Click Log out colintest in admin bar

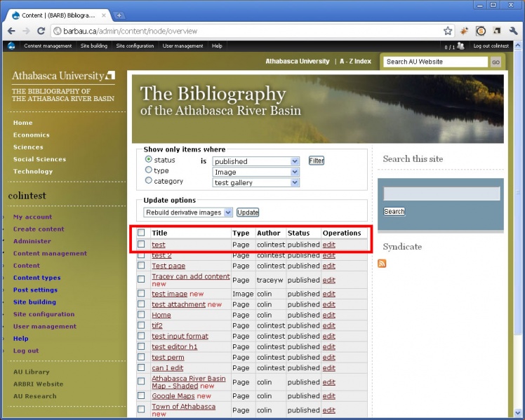coord(491,46)
